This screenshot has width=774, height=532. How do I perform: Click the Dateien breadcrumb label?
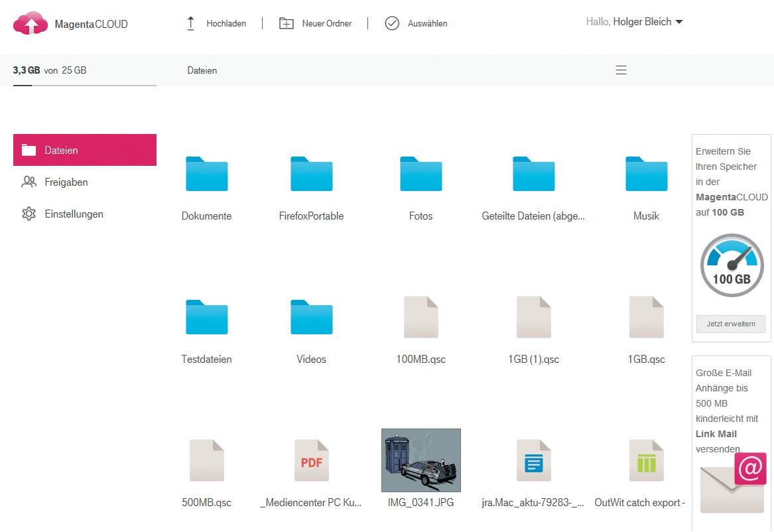[202, 70]
